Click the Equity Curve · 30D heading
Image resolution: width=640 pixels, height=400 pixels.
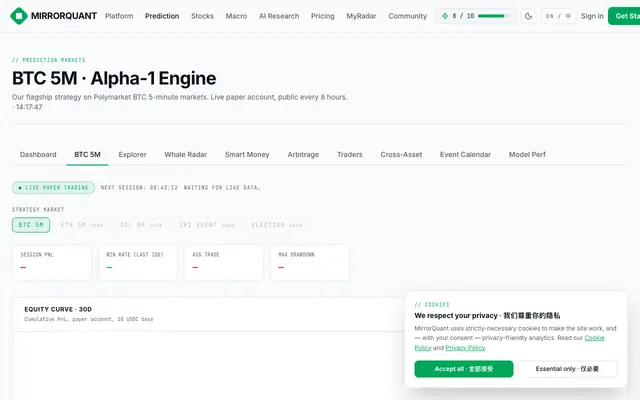click(58, 309)
